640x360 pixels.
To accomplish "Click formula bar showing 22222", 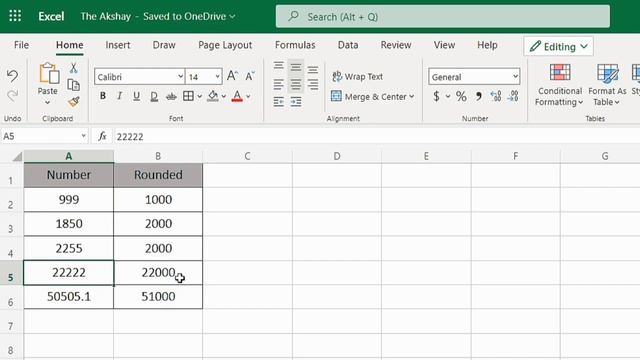I will click(x=376, y=136).
